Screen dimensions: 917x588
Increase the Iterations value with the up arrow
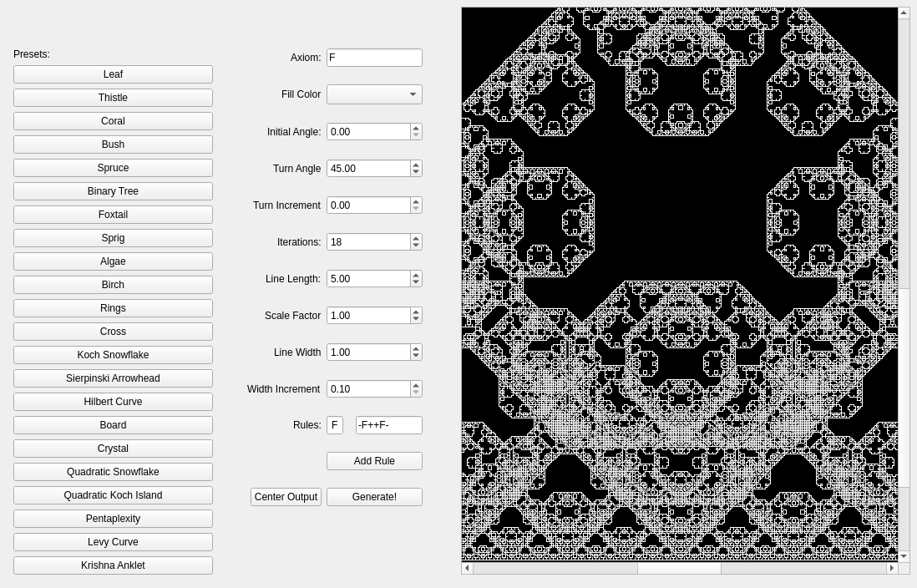pos(415,238)
